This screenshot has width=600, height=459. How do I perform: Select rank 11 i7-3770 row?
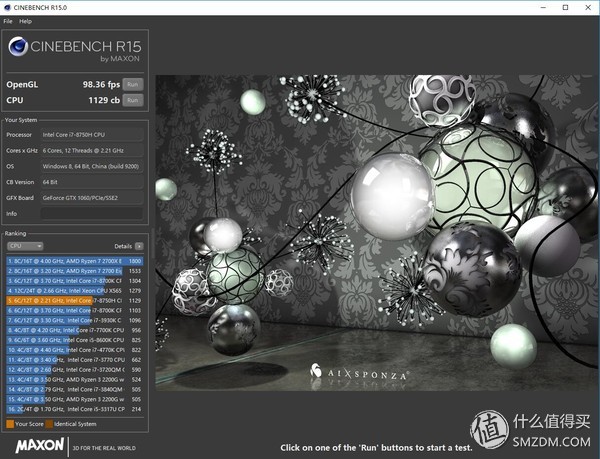click(75, 360)
